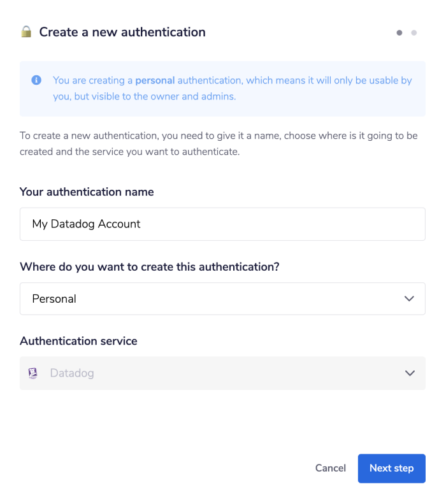Screen dimensions: 446x504
Task: Proceed with the Next step button
Action: pyautogui.click(x=391, y=468)
